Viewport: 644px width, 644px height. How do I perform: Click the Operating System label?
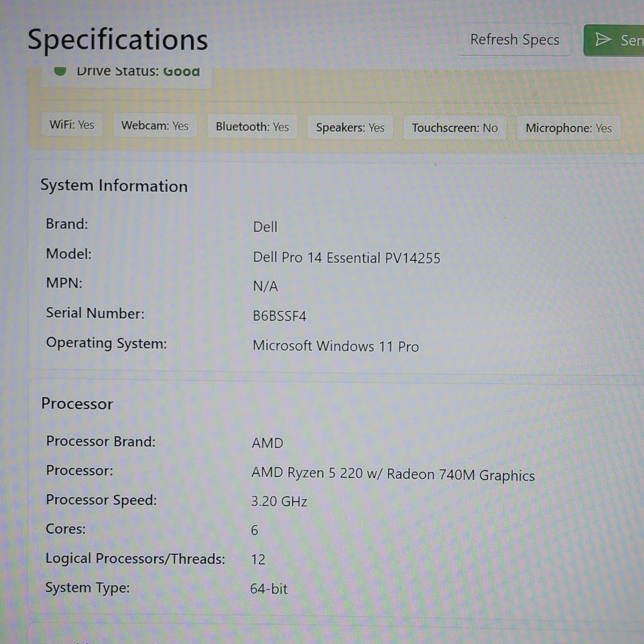tap(106, 343)
